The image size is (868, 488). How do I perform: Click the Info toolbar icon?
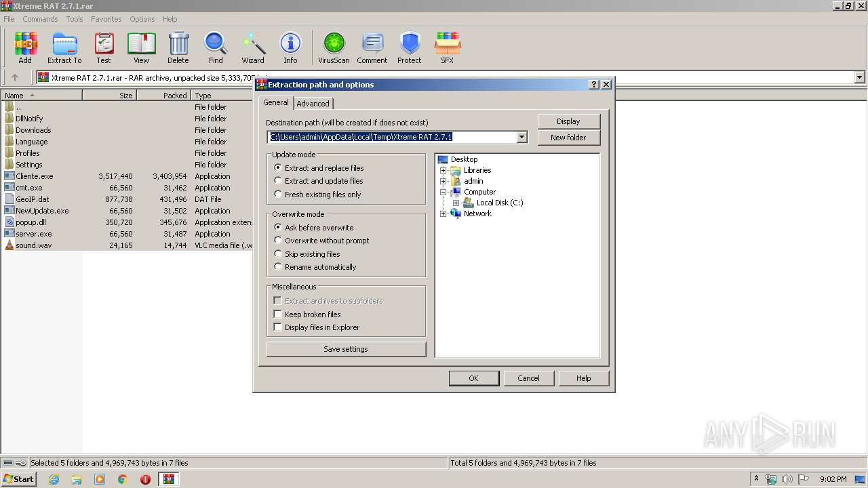pos(290,47)
